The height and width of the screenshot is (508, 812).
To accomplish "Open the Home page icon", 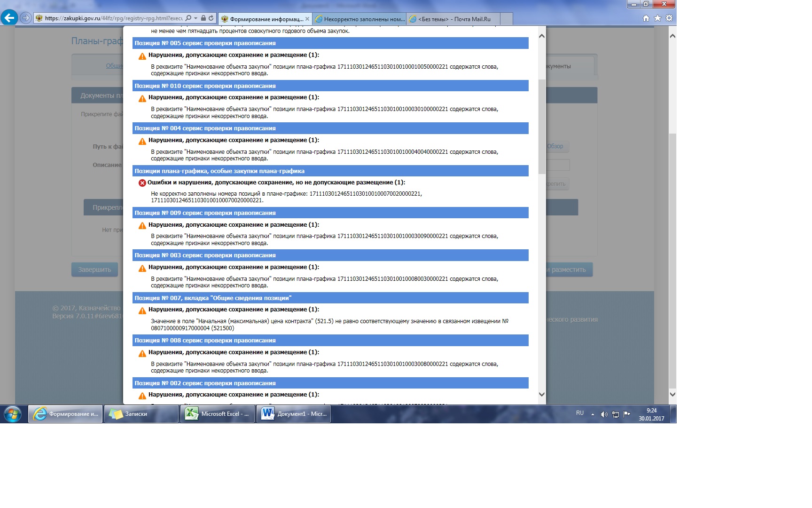I will tap(646, 18).
